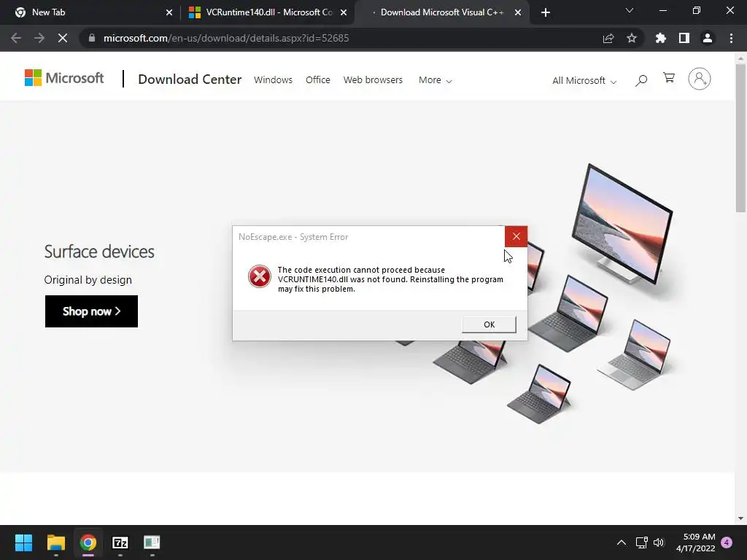Open a new browser tab
This screenshot has height=560, width=747.
tap(546, 12)
